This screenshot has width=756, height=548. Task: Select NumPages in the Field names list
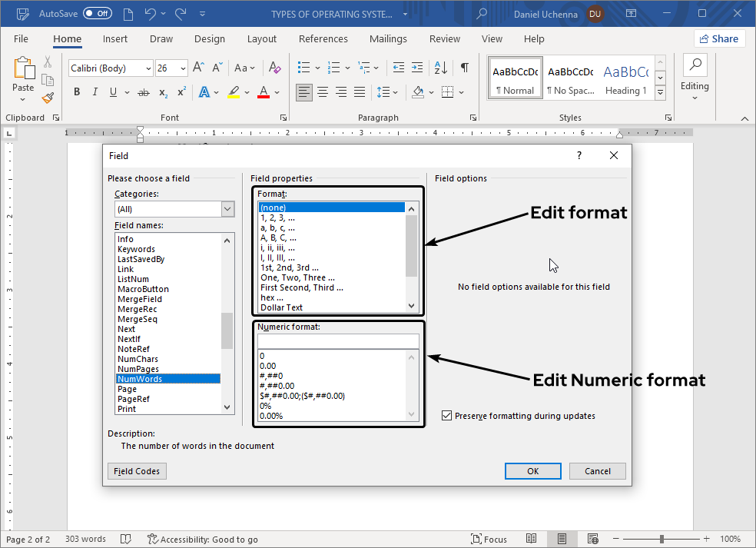[138, 369]
